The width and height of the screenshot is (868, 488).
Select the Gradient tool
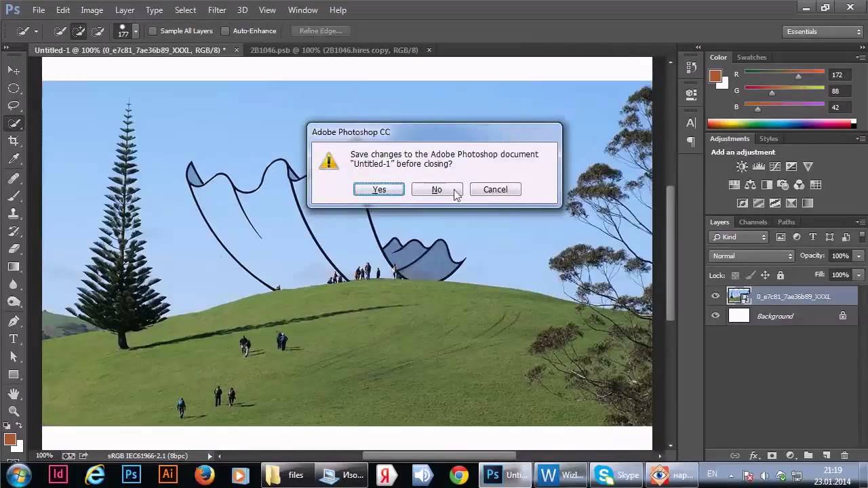[x=14, y=267]
